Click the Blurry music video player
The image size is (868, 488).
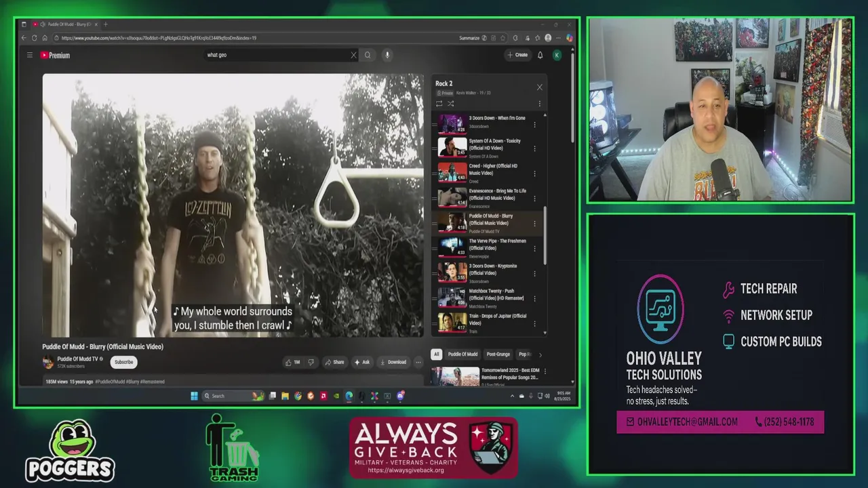click(233, 205)
